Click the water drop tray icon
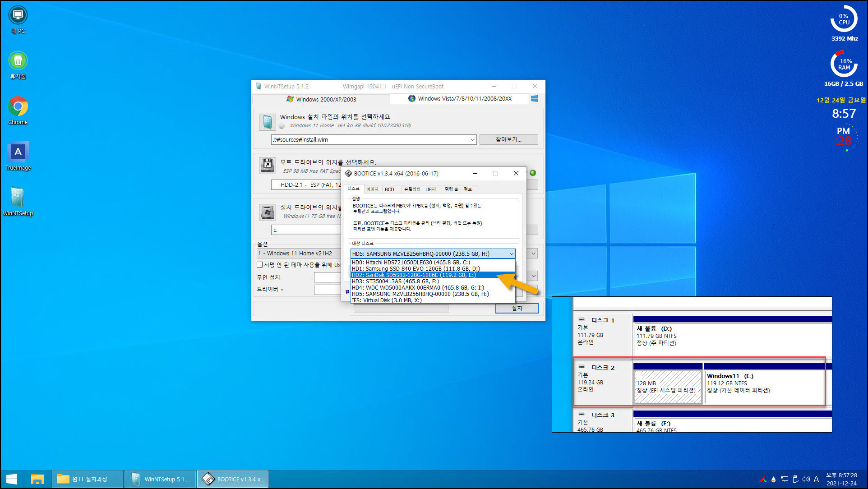 click(773, 480)
